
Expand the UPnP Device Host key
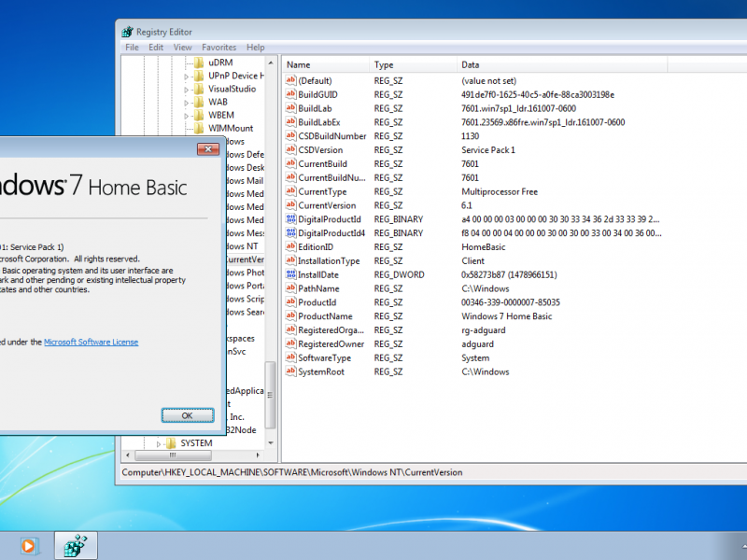pyautogui.click(x=186, y=77)
